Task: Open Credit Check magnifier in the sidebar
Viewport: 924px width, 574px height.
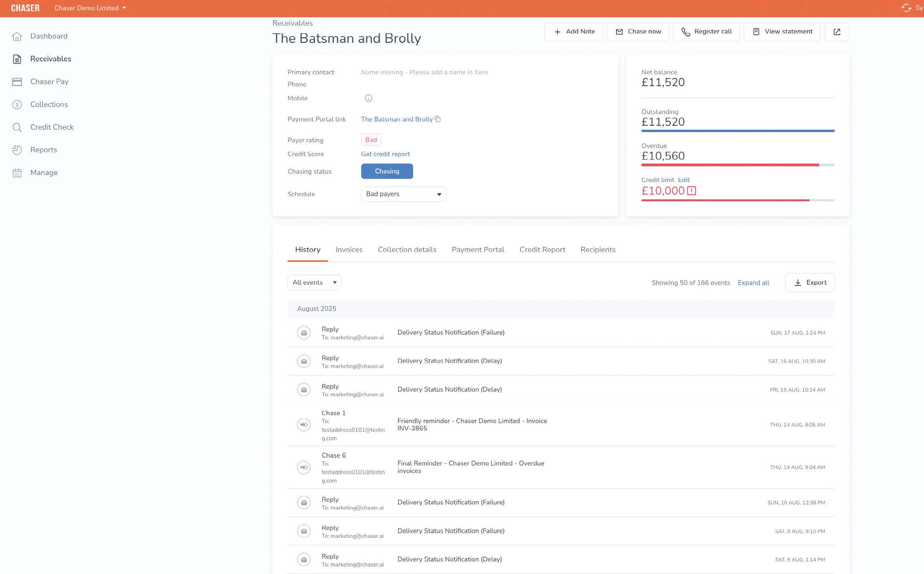Action: click(x=17, y=127)
